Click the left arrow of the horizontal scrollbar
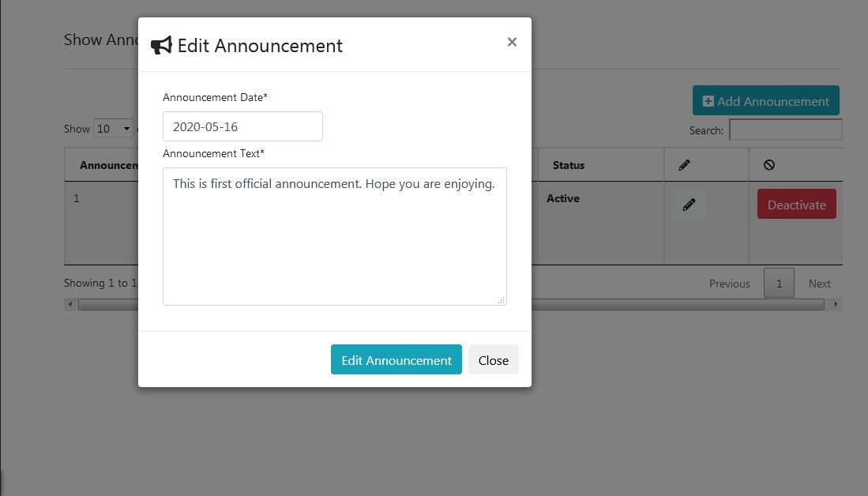The width and height of the screenshot is (868, 496). click(x=70, y=304)
